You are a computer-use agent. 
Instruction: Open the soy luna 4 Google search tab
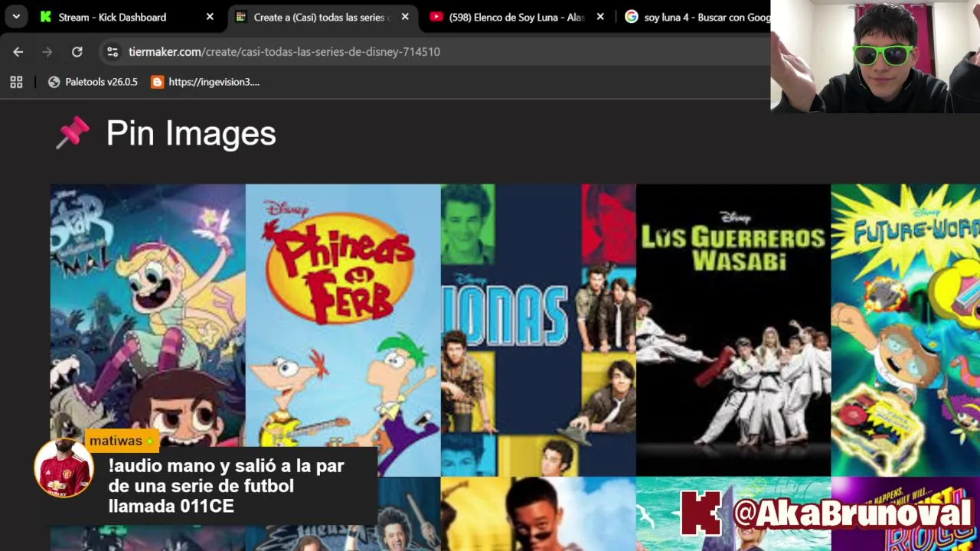pos(697,17)
